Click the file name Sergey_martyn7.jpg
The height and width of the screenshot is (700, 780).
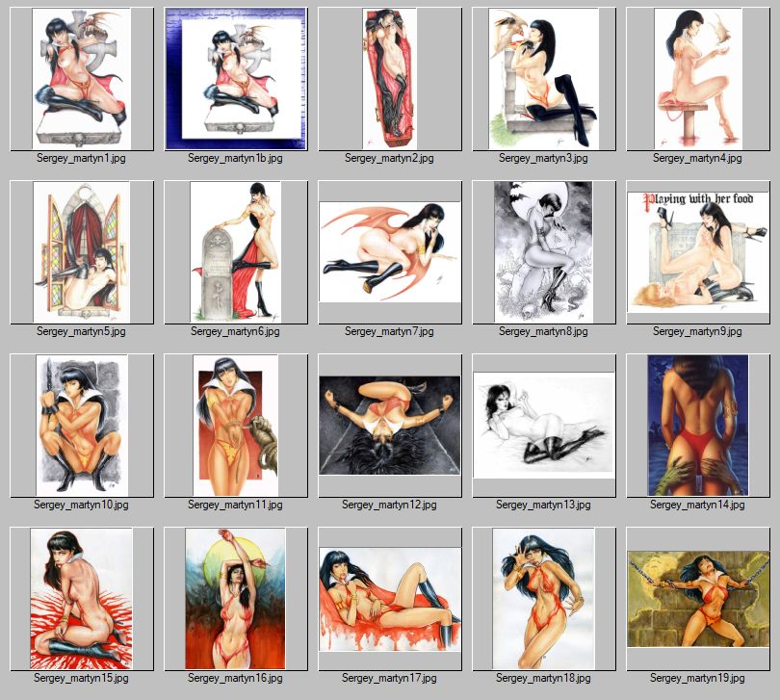tap(389, 331)
